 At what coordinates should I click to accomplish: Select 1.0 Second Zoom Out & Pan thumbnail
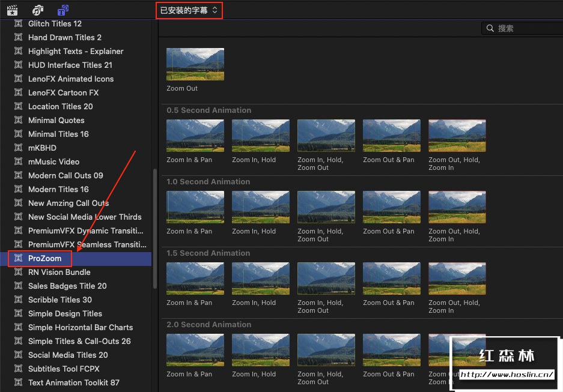point(392,207)
